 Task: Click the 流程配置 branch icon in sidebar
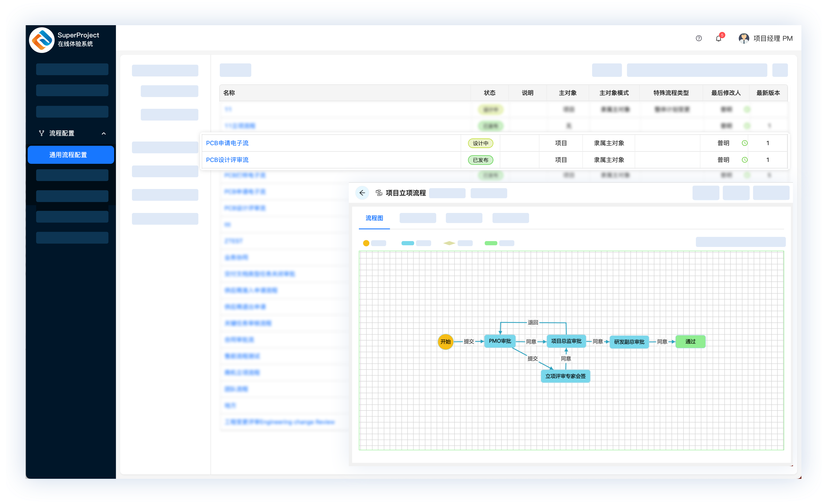42,133
